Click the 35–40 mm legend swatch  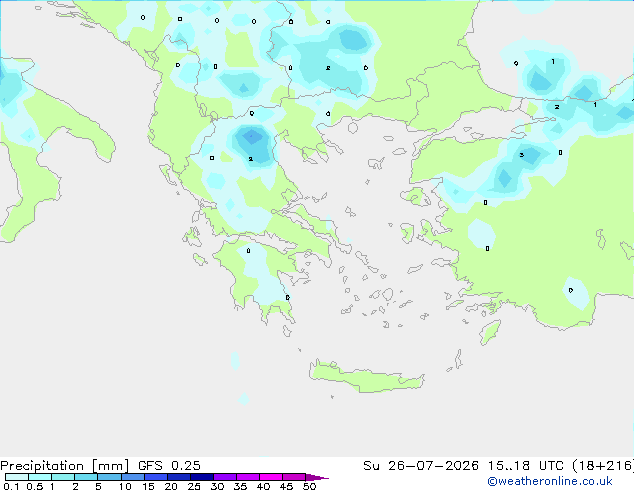(x=248, y=477)
